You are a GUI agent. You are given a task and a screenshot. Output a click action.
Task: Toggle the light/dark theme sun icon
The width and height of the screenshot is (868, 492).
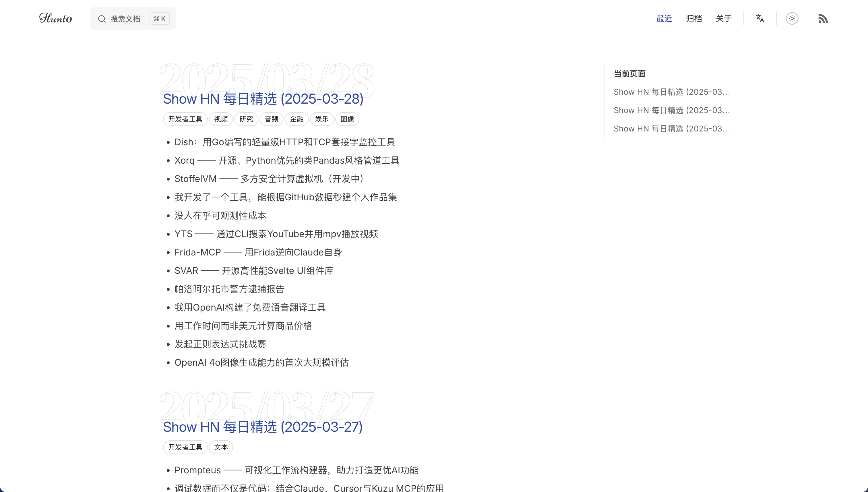tap(792, 18)
